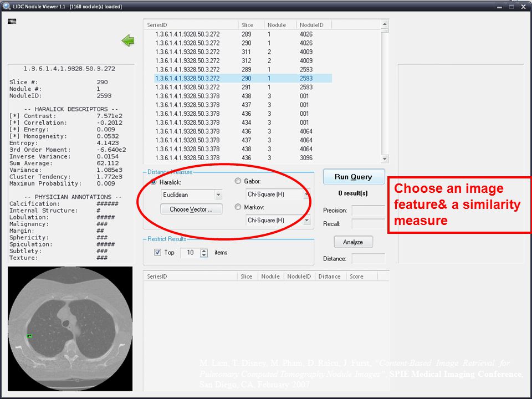The width and height of the screenshot is (532, 399).
Task: Click the nodule list scrollbar up arrow
Action: 385,24
